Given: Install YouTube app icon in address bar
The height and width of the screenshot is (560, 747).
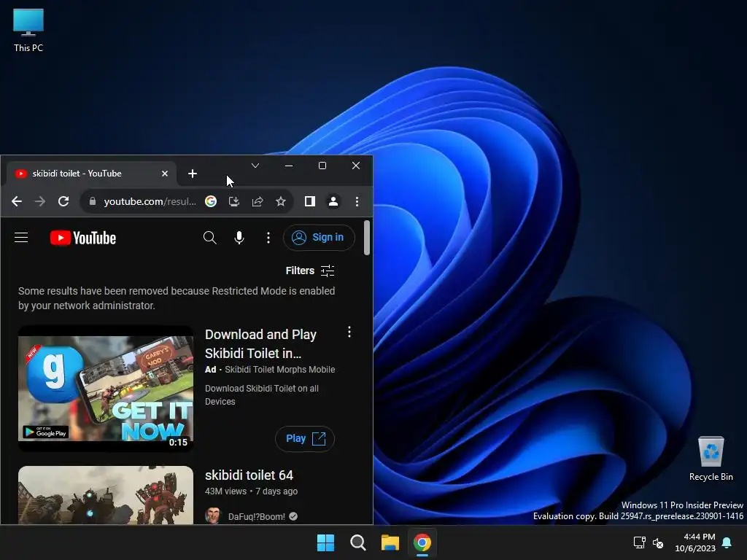Looking at the screenshot, I should [x=234, y=201].
